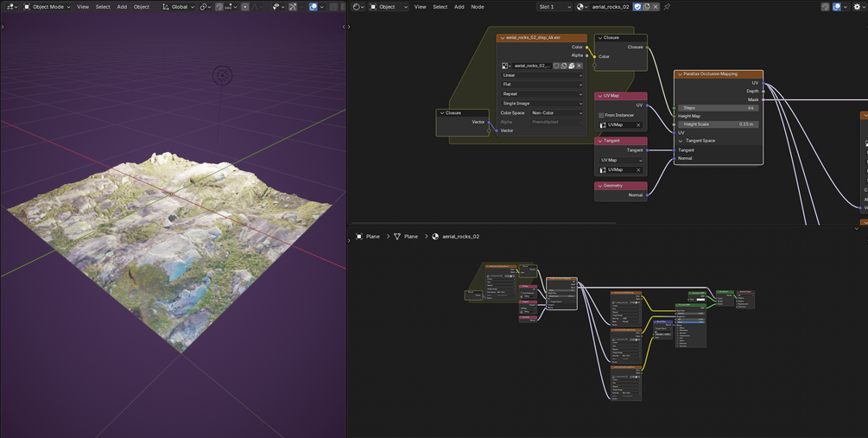
Task: Collapse the Parallax Occlusion Mapping node
Action: pyautogui.click(x=680, y=73)
